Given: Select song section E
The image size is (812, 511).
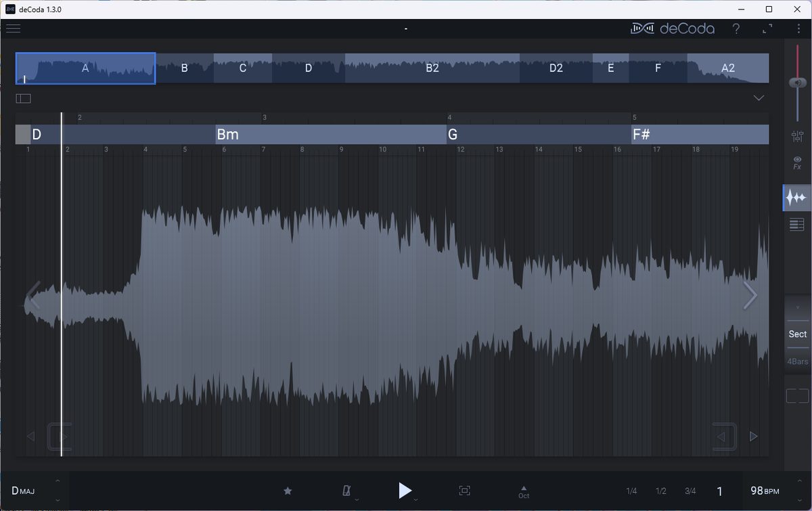Looking at the screenshot, I should click(611, 68).
